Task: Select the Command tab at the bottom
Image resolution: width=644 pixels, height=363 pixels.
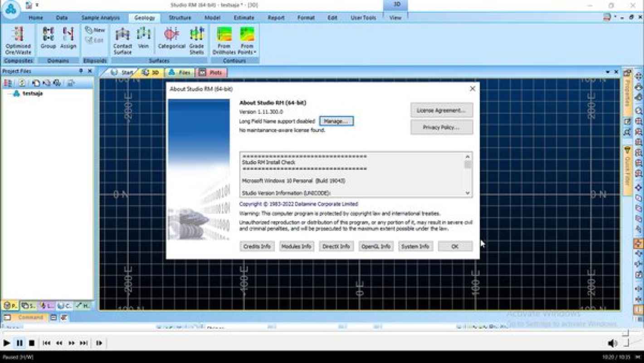Action: (x=26, y=318)
